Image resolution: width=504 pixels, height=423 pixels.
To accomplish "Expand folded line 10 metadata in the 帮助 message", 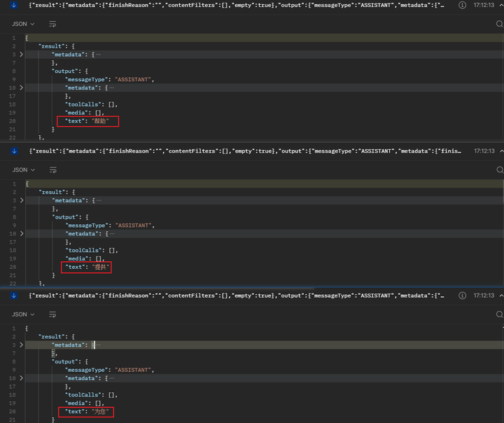I will tap(21, 88).
